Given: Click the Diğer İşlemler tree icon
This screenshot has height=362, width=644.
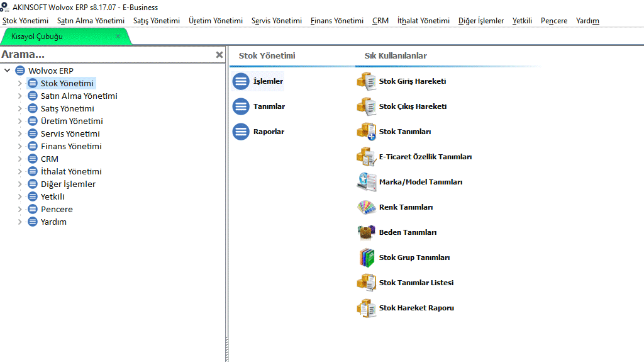Looking at the screenshot, I should tap(33, 184).
